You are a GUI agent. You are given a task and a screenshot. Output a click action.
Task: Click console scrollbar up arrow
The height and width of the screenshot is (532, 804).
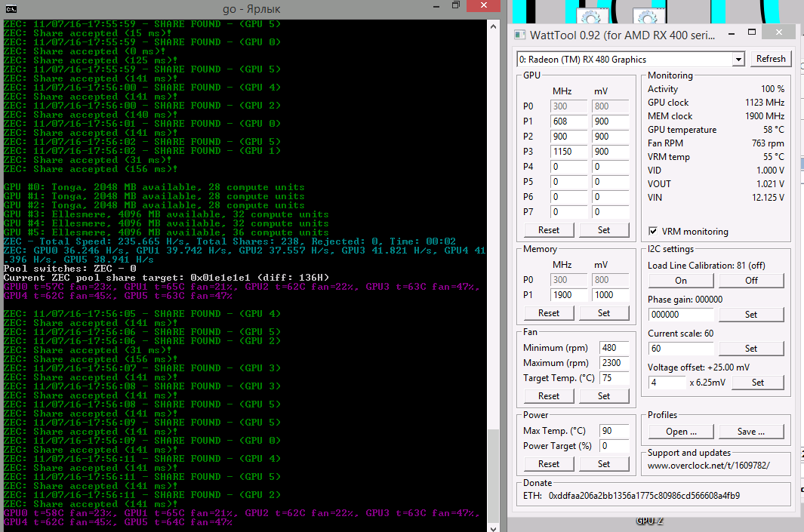pyautogui.click(x=493, y=26)
